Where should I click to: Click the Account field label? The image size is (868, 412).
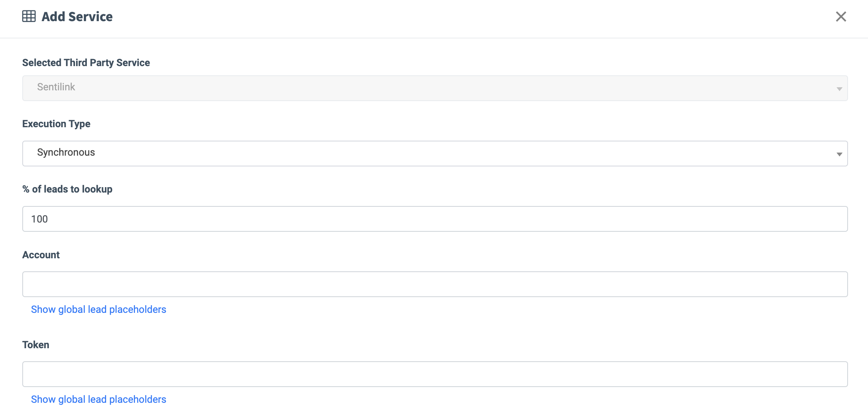coord(41,255)
